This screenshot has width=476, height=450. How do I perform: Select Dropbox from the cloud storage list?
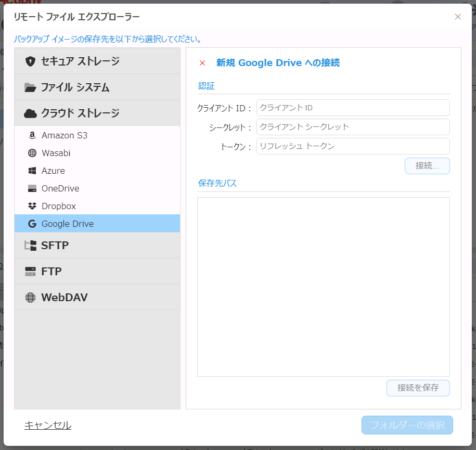[59, 206]
